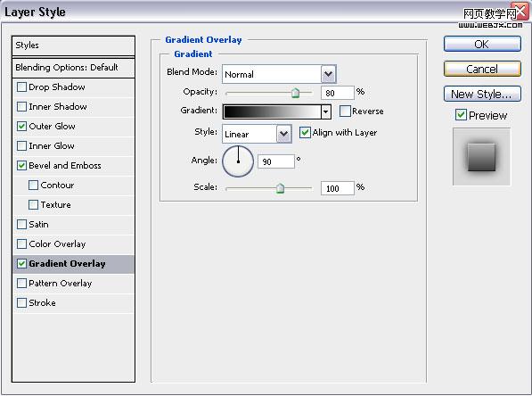Select the Styles panel entry
Viewport: 532px width, 396px height.
(73, 45)
